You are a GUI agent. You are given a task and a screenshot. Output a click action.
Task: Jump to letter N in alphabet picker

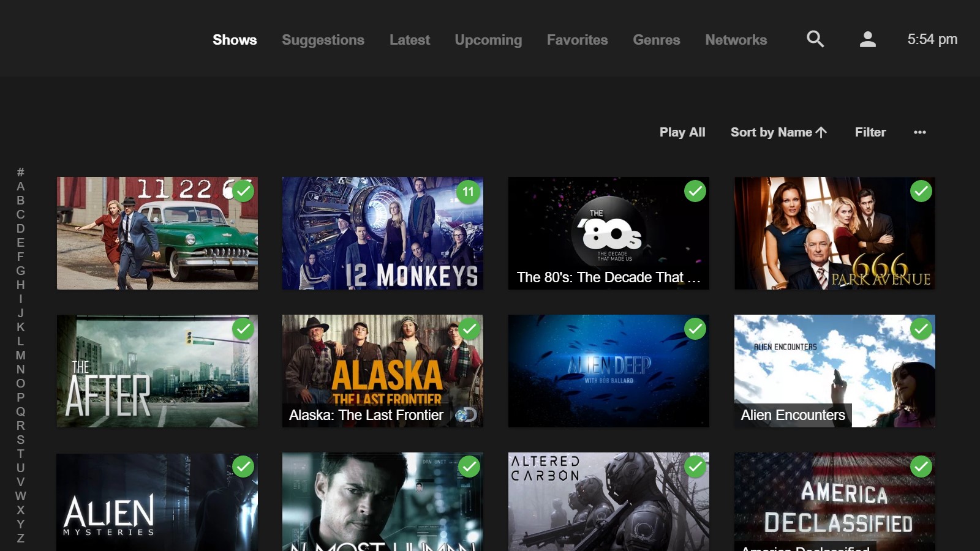tap(21, 369)
